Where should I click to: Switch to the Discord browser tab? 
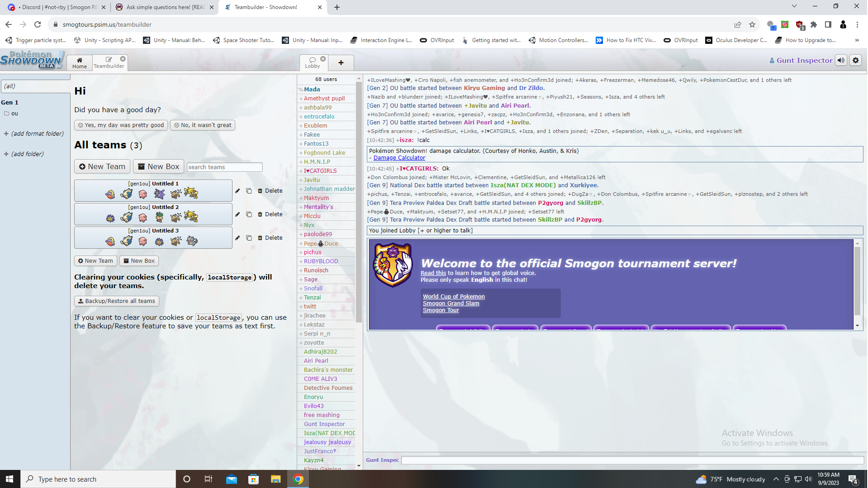tap(56, 7)
